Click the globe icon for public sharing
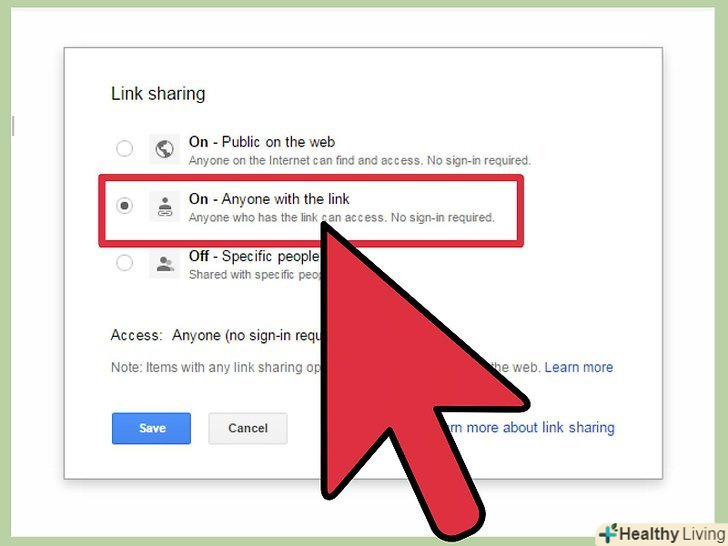 pyautogui.click(x=164, y=149)
